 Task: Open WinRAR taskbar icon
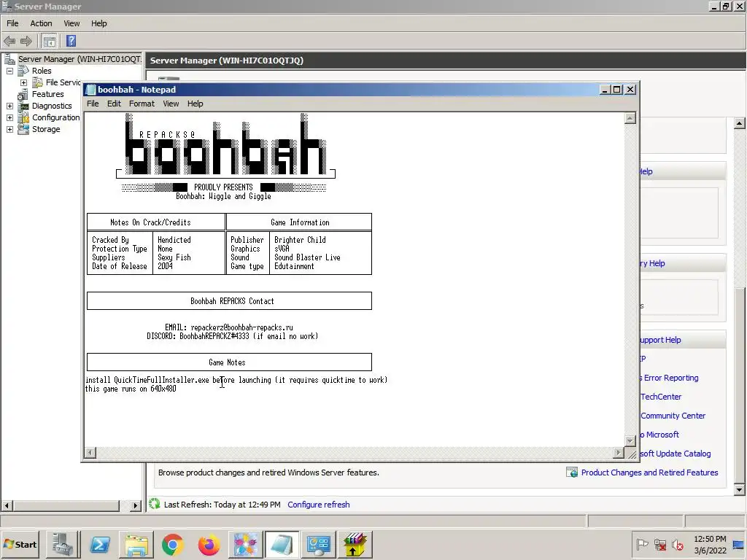[355, 545]
